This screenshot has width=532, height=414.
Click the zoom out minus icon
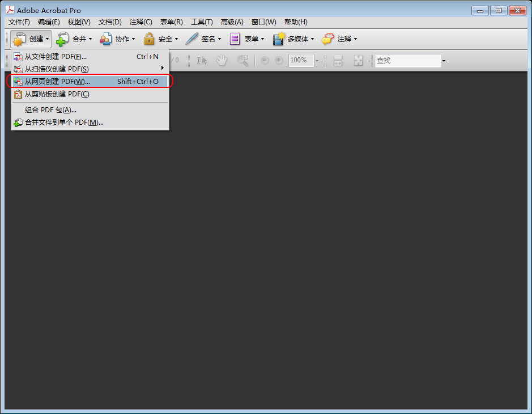click(265, 61)
